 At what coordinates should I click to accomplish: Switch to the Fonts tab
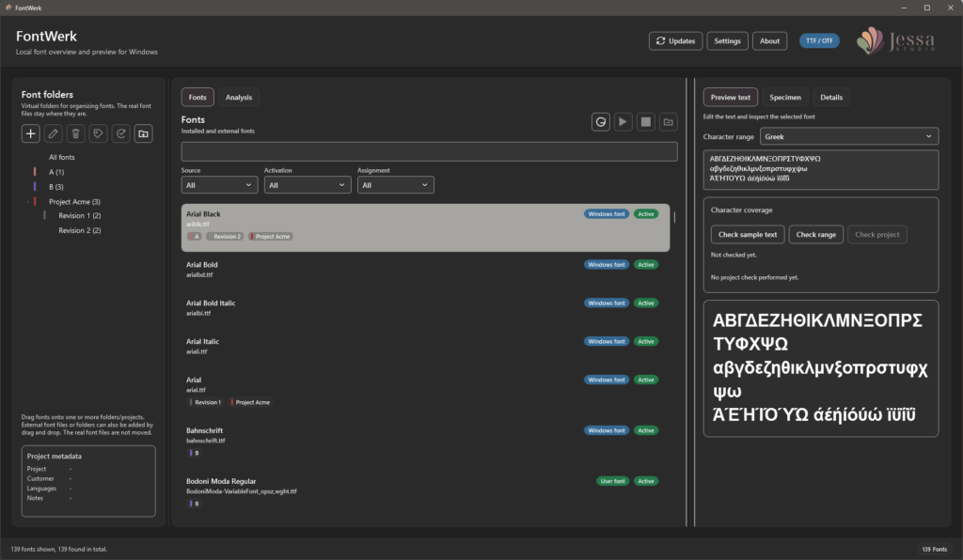pyautogui.click(x=197, y=97)
